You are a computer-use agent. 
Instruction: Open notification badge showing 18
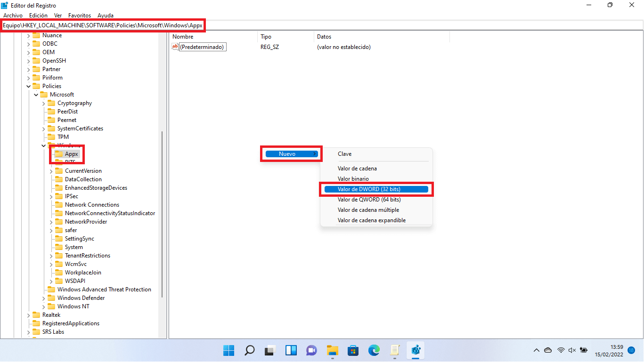(x=631, y=350)
